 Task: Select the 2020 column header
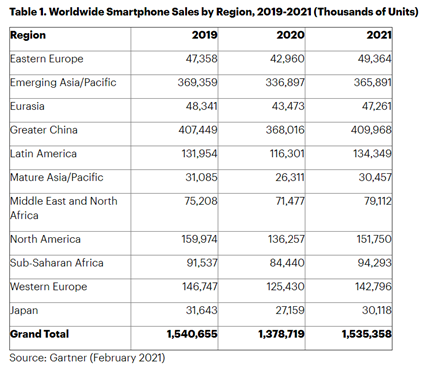291,35
